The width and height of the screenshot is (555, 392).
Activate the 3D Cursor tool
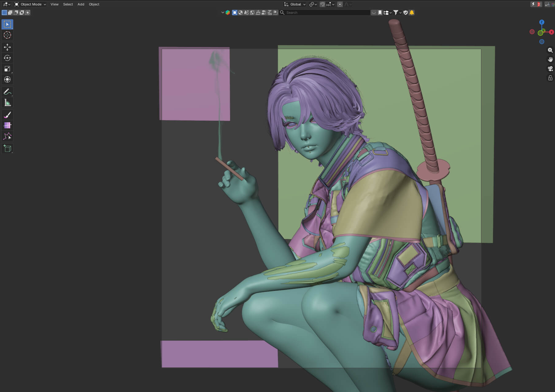click(7, 35)
